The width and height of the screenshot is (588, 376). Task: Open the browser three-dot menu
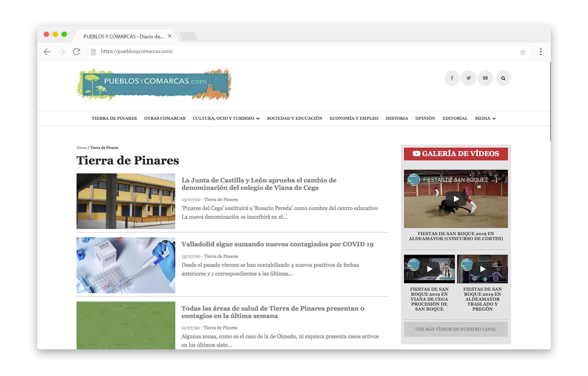click(x=541, y=52)
